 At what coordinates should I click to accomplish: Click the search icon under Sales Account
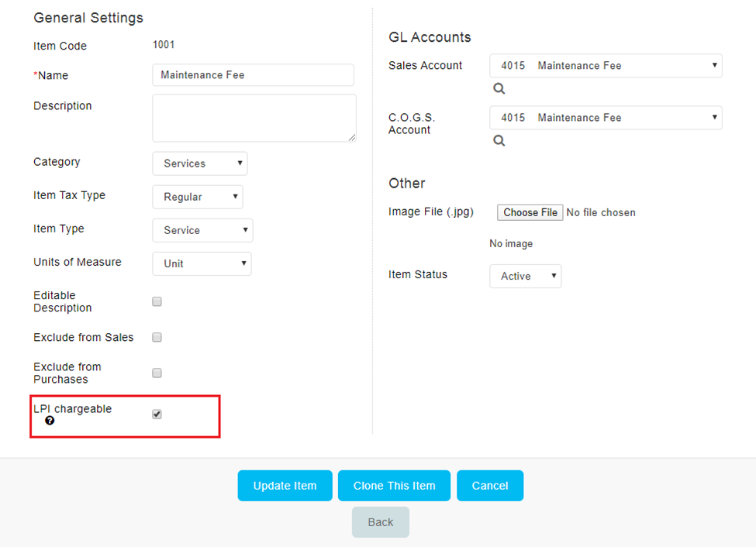[499, 88]
